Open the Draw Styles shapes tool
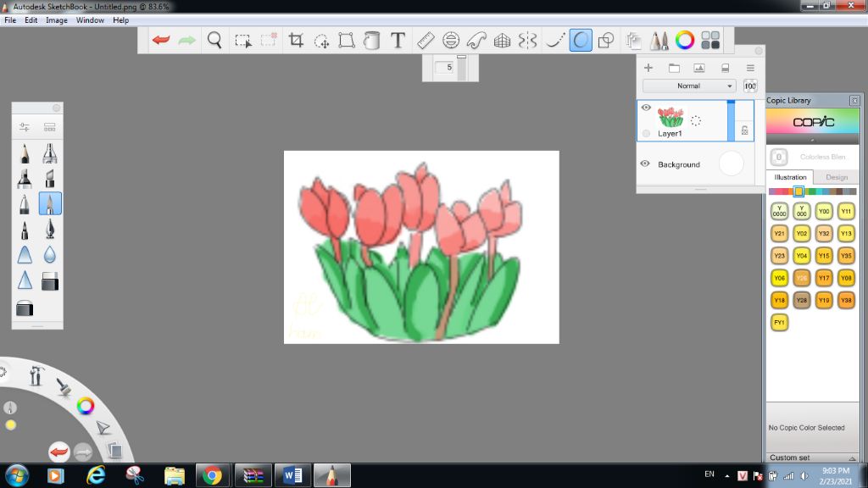This screenshot has height=488, width=868. click(x=606, y=40)
